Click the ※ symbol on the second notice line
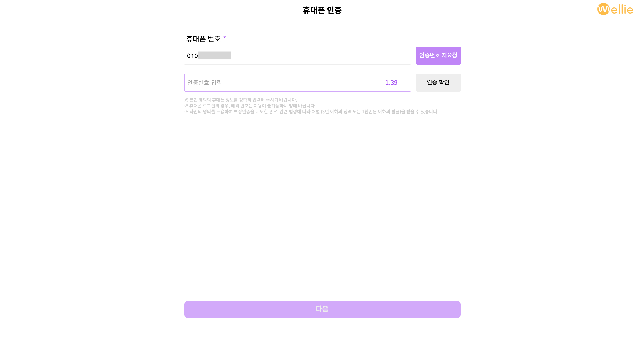This screenshot has width=644, height=344. tap(186, 105)
